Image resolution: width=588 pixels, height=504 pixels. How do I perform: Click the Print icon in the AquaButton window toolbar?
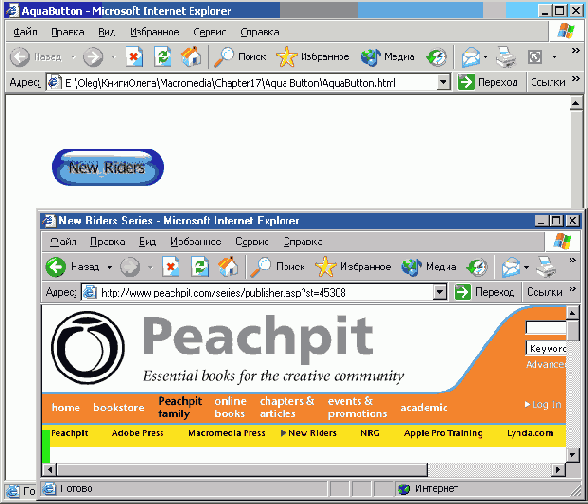(x=506, y=57)
